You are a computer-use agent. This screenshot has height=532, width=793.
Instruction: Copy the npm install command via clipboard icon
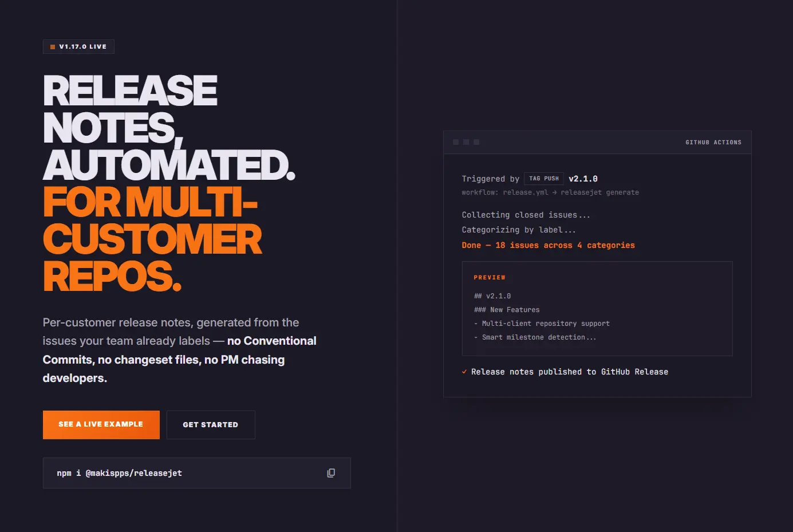331,473
